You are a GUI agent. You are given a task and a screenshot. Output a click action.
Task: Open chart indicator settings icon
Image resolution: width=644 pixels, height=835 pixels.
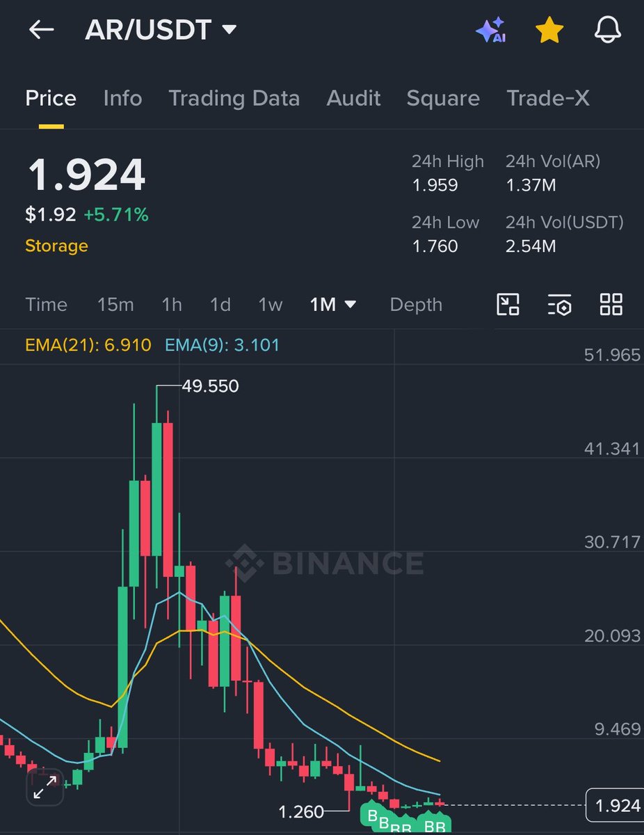tap(559, 305)
